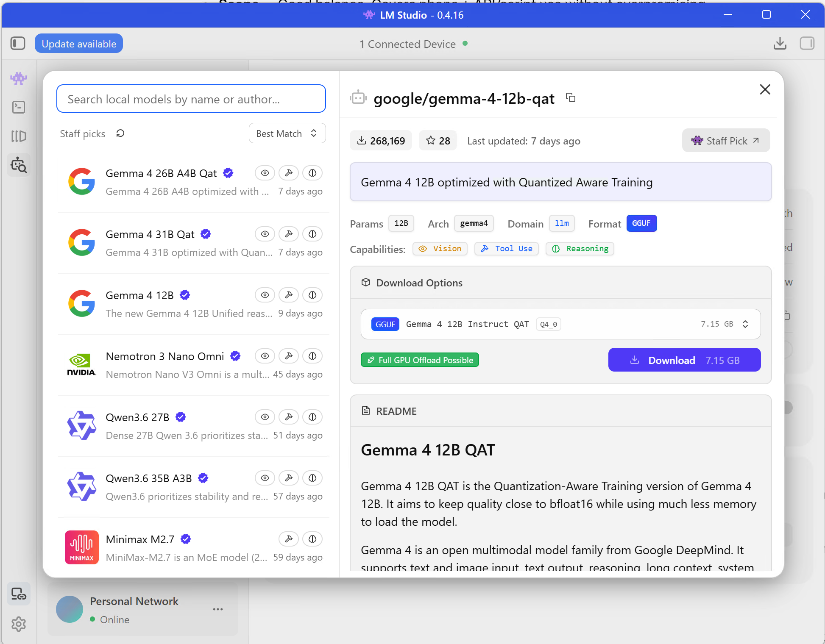The width and height of the screenshot is (825, 644).
Task: Open the connected devices link icon in sidebar
Action: pyautogui.click(x=19, y=594)
